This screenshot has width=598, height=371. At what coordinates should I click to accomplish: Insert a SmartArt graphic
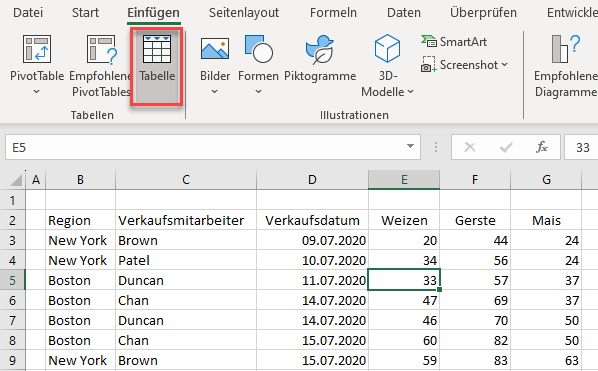(454, 42)
